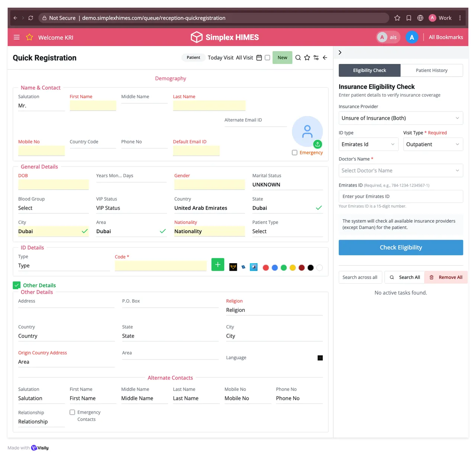Click the star icon in Quick Registration toolbar

point(307,58)
